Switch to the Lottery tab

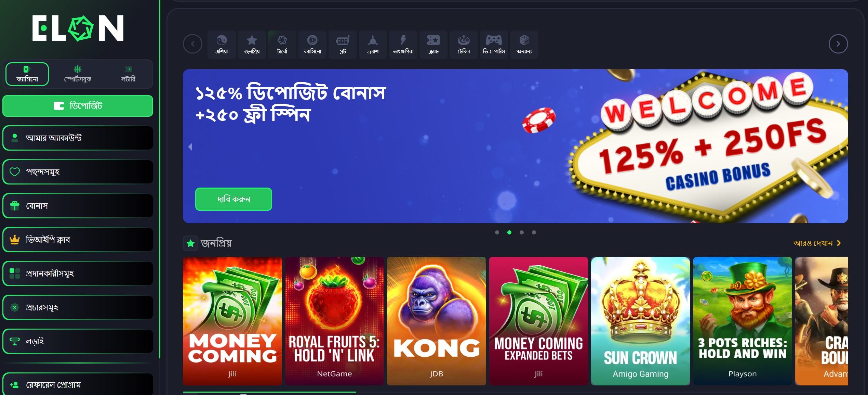click(x=128, y=74)
